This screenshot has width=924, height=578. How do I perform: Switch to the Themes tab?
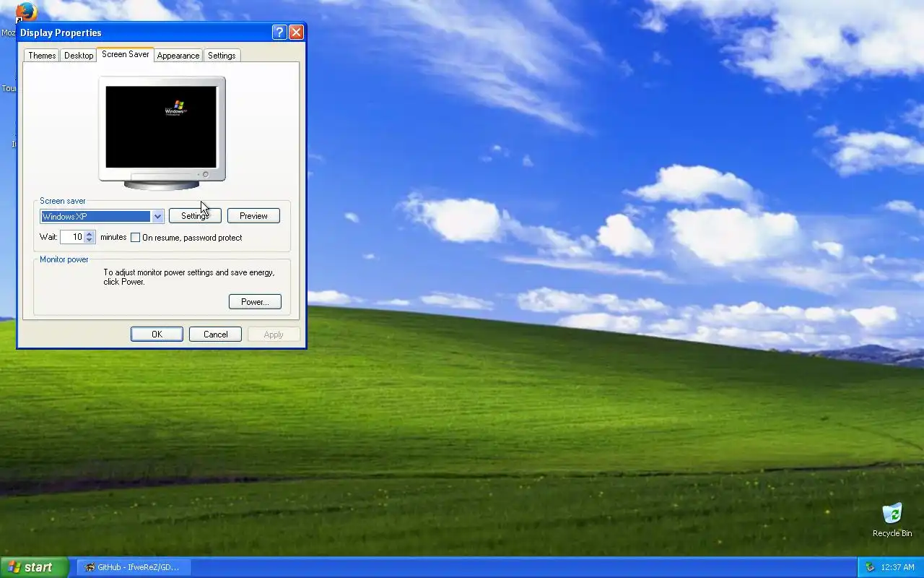coord(42,56)
